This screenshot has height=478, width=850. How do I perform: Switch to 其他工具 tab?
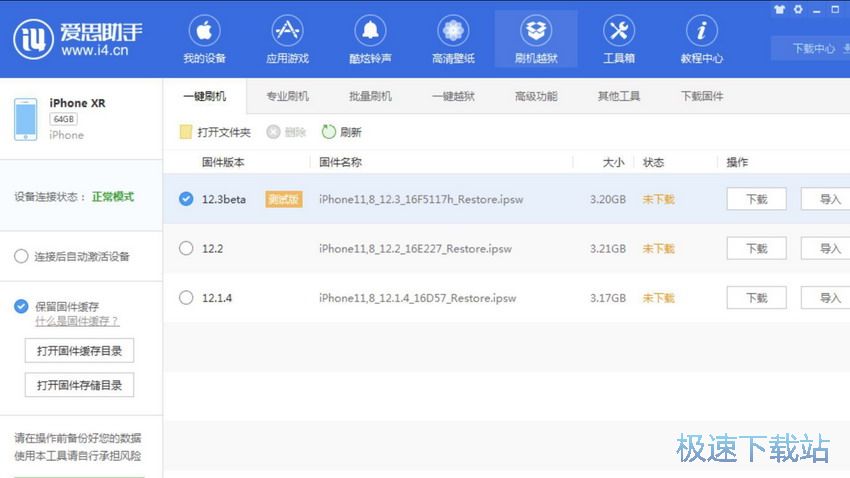619,96
